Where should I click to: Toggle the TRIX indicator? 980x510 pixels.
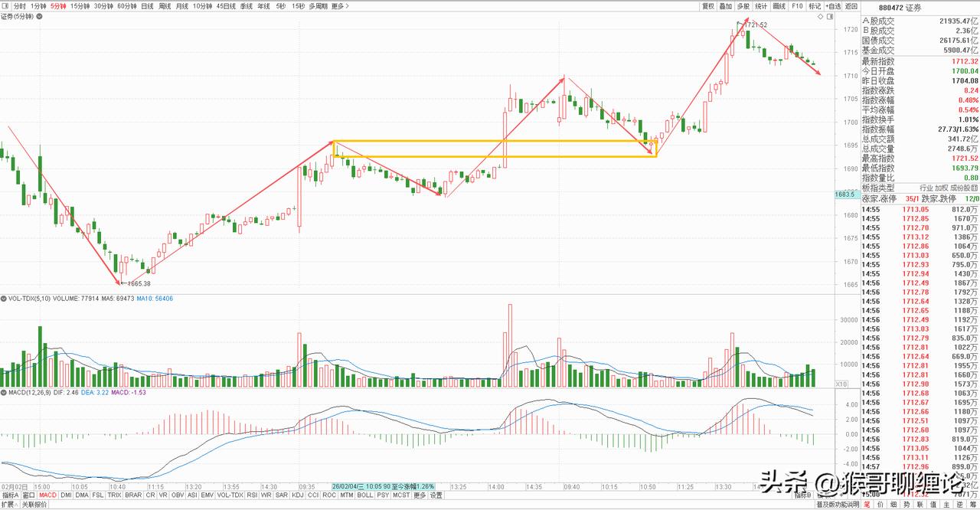115,495
